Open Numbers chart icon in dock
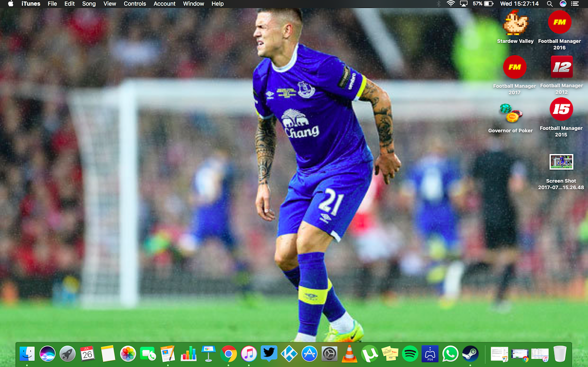The image size is (588, 367). coord(188,354)
